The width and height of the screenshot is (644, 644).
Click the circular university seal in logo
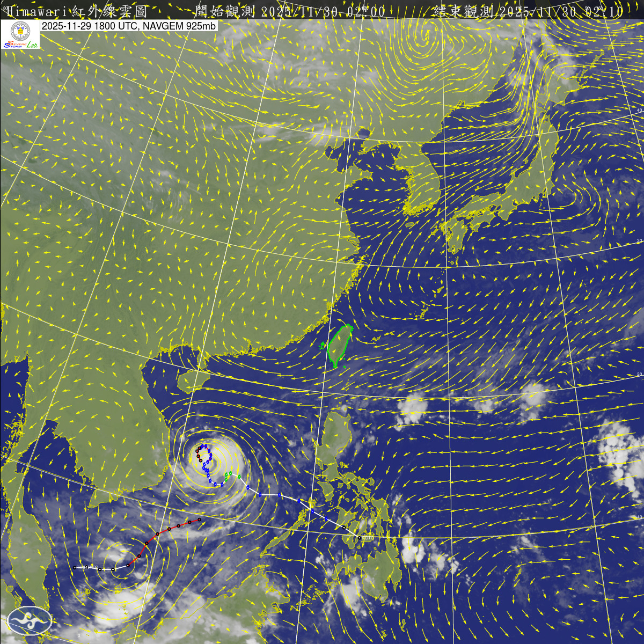[x=20, y=30]
